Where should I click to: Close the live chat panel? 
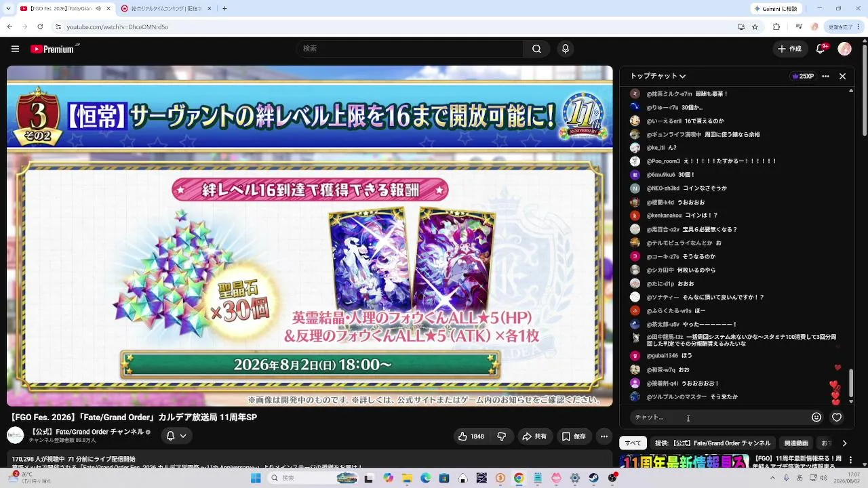click(x=842, y=77)
